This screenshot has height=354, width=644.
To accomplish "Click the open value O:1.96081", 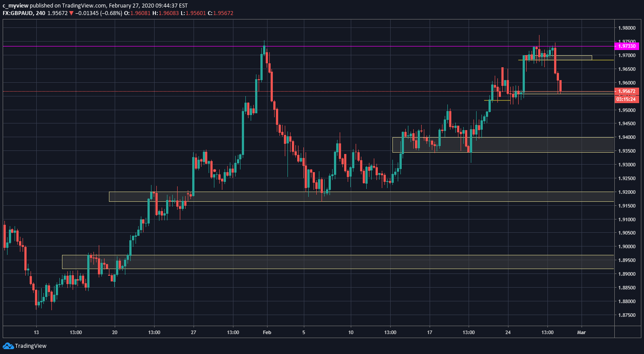I will 138,13.
